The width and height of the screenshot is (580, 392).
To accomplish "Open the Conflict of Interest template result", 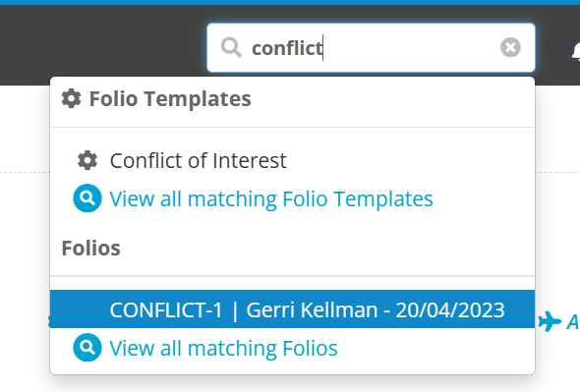I will coord(199,160).
